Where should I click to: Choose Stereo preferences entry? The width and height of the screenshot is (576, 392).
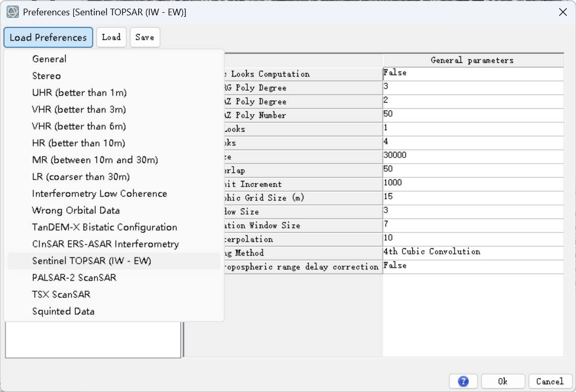(114, 75)
